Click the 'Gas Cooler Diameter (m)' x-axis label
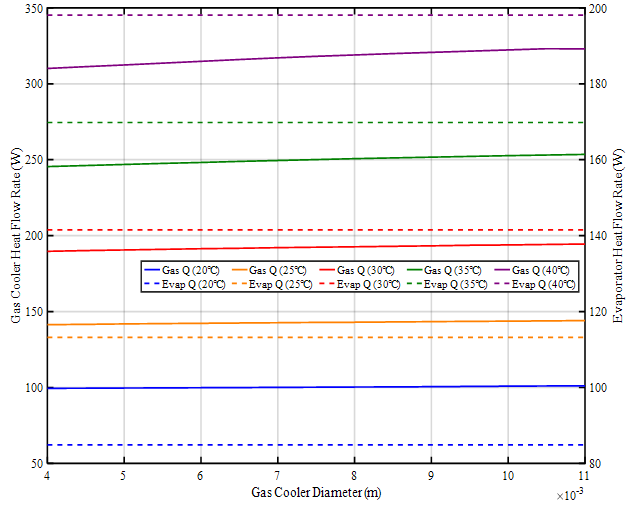The height and width of the screenshot is (513, 635). pyautogui.click(x=316, y=493)
